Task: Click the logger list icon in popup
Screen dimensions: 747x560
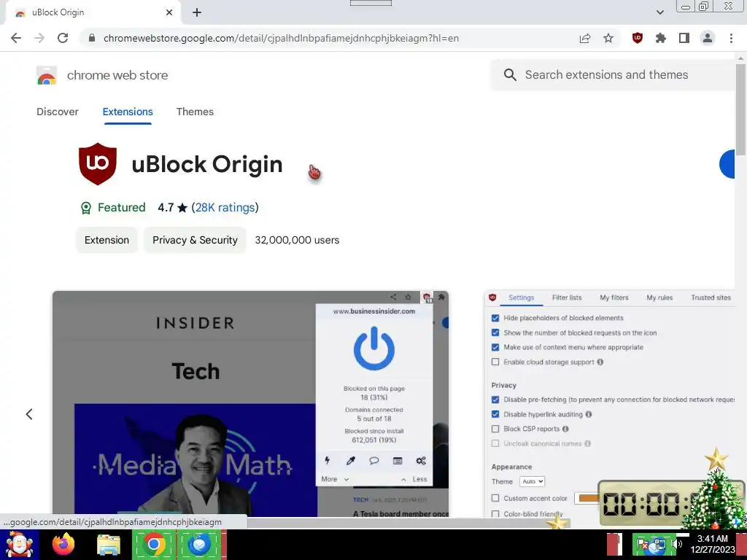Action: [x=398, y=461]
